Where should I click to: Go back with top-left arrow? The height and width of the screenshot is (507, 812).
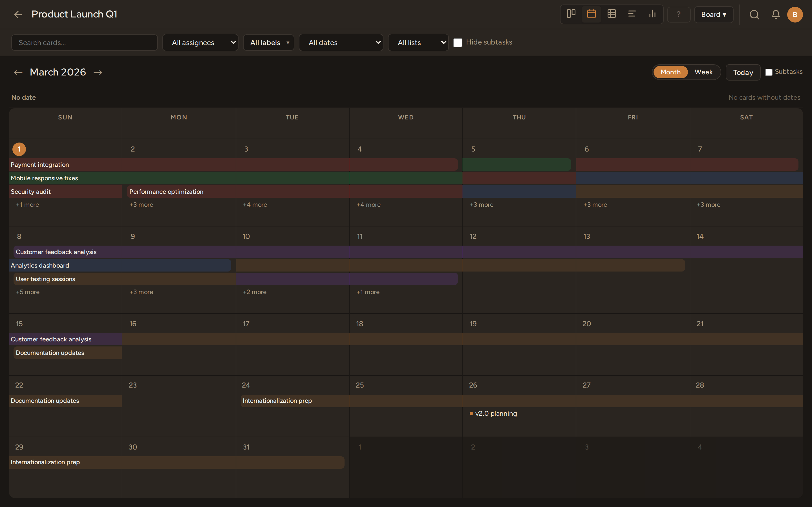tap(18, 15)
